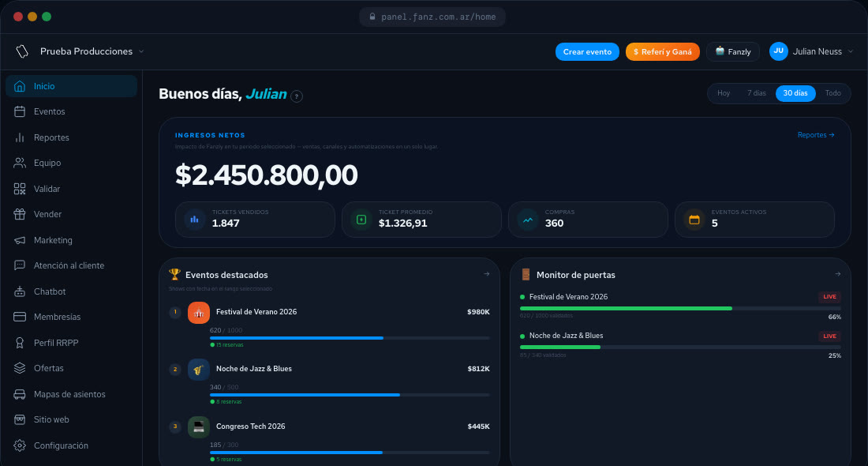Click the Festival de Verano event thumbnail

click(x=199, y=312)
